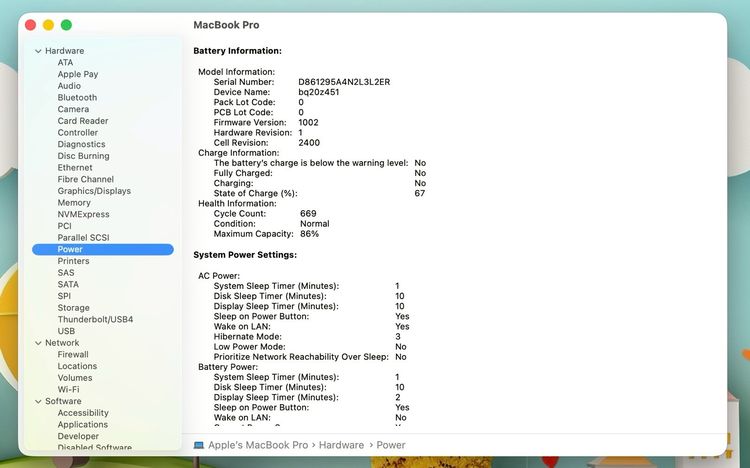Select Memory in the sidebar
Viewport: 750px width, 468px height.
[x=74, y=202]
